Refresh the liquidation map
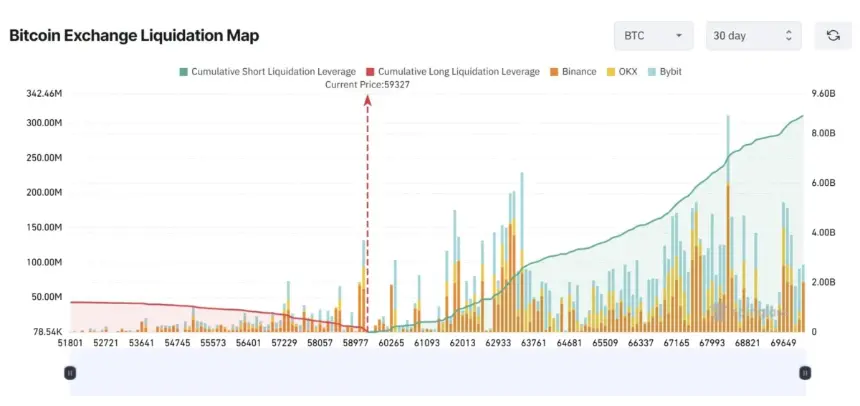 pyautogui.click(x=833, y=36)
